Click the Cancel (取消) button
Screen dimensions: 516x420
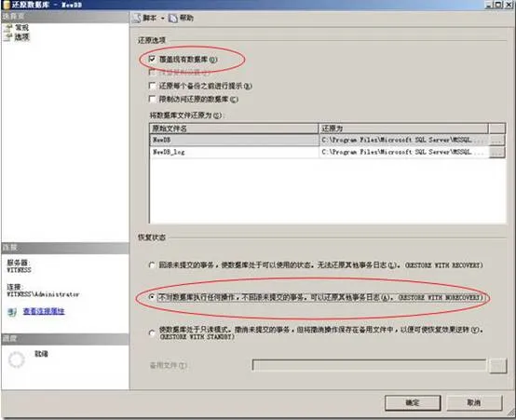point(474,402)
